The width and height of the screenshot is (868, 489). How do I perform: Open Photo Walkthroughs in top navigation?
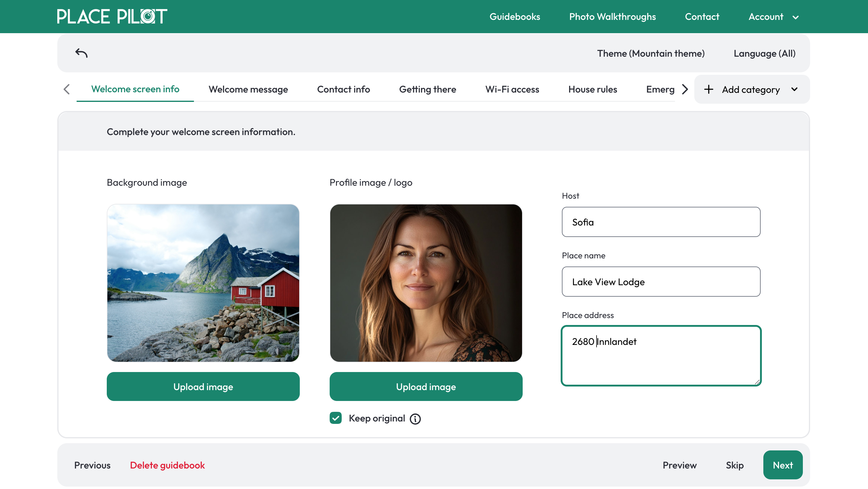pyautogui.click(x=612, y=17)
